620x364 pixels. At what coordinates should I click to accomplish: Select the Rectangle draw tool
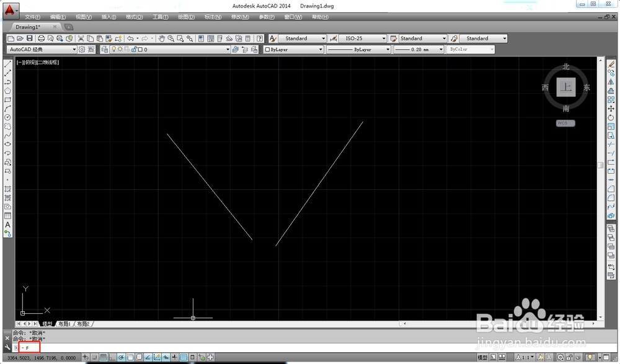point(7,100)
